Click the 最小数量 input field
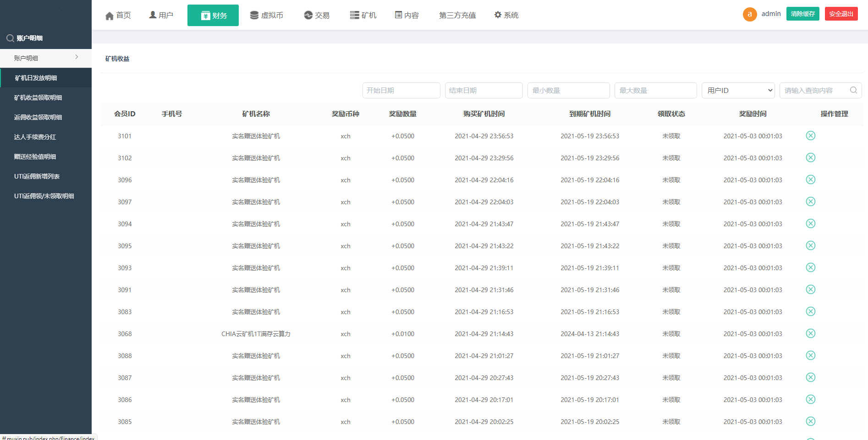This screenshot has width=868, height=440. 568,90
